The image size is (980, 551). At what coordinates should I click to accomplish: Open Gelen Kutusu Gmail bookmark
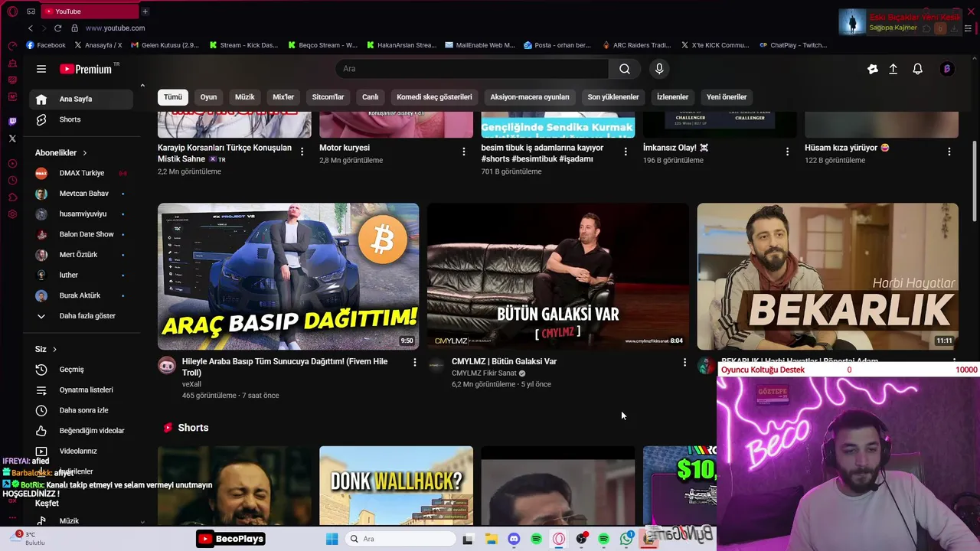tap(165, 45)
